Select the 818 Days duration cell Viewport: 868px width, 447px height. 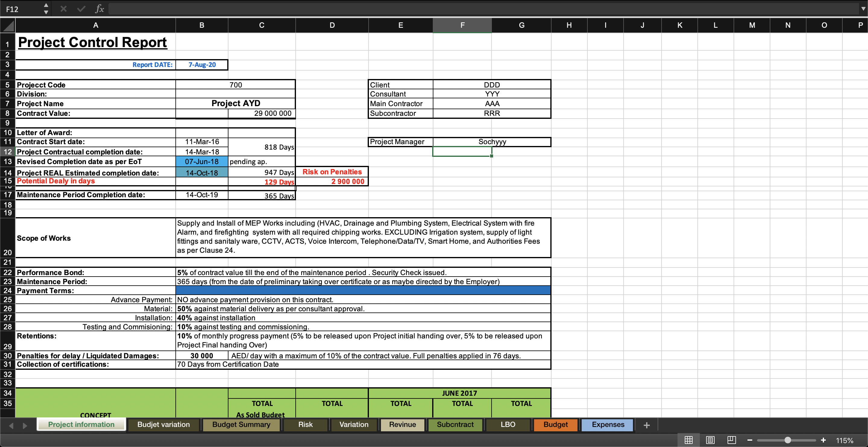tap(262, 147)
